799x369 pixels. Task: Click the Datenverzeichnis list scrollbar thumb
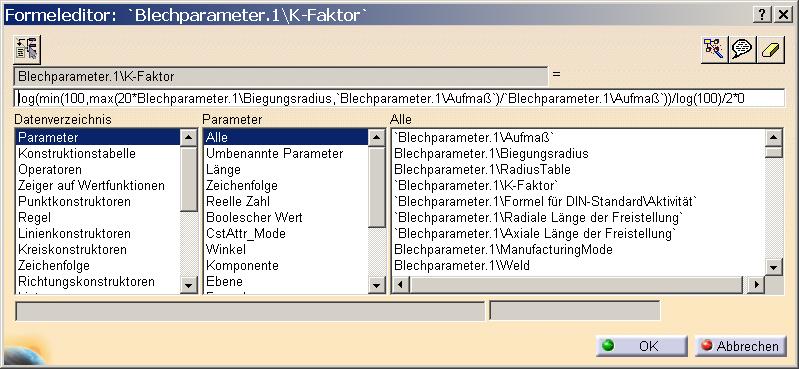pos(189,179)
